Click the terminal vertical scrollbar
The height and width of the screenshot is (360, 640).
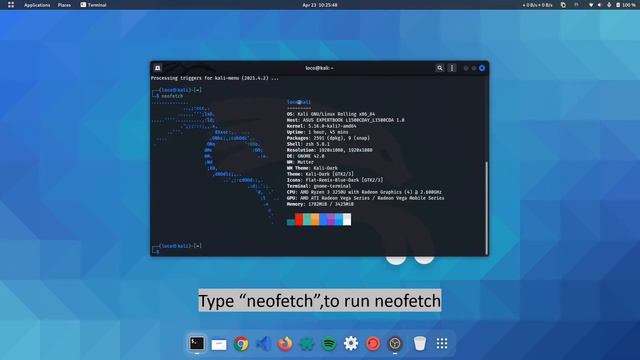486,208
